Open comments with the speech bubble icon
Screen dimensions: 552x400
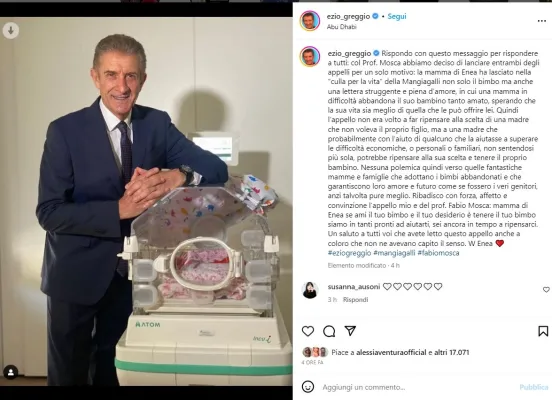coord(329,331)
